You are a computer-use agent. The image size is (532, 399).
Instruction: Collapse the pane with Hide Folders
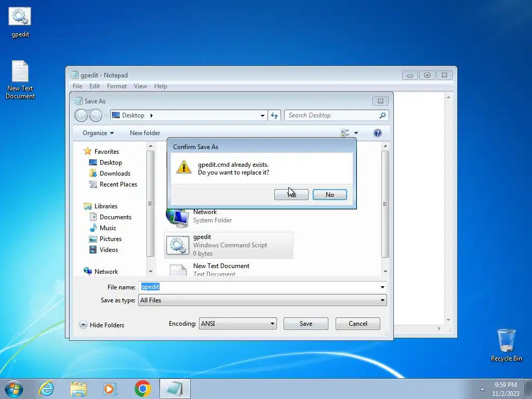tap(102, 325)
